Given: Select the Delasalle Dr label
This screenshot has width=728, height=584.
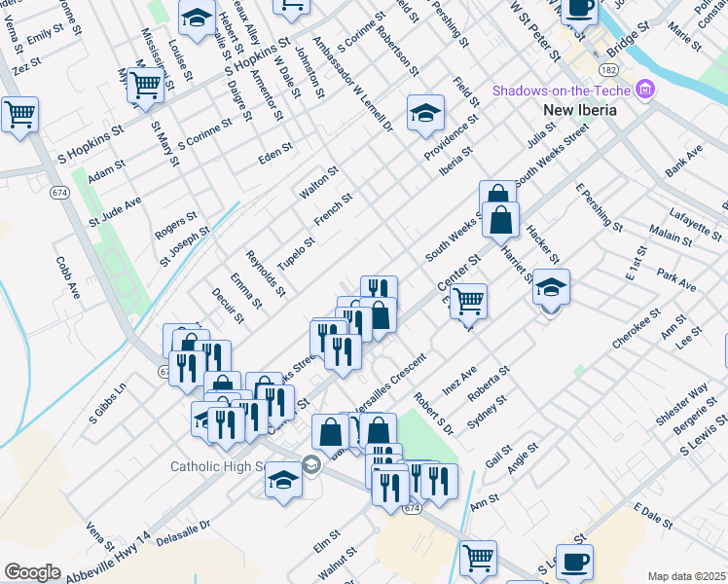Looking at the screenshot, I should coord(183,533).
